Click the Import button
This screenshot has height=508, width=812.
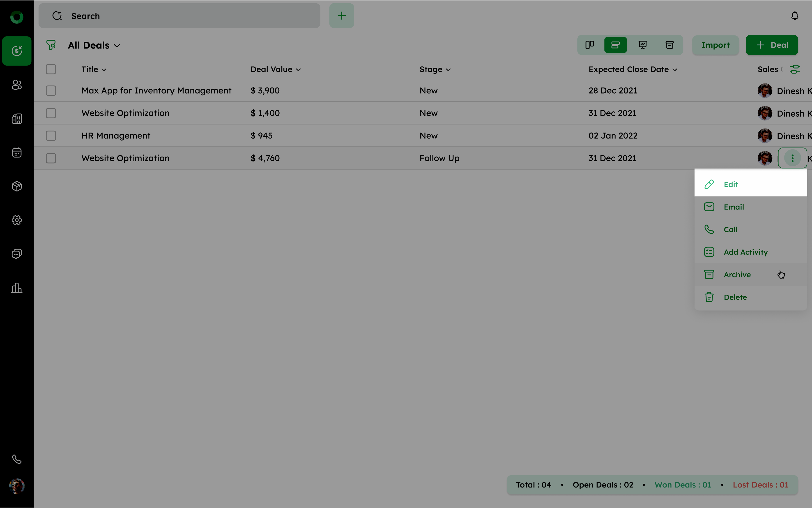coord(715,45)
